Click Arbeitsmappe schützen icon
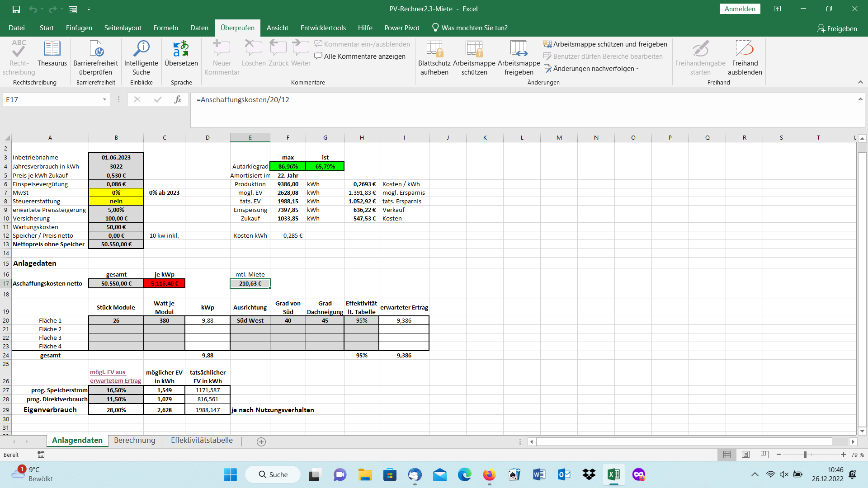Viewport: 868px width, 488px height. 474,58
